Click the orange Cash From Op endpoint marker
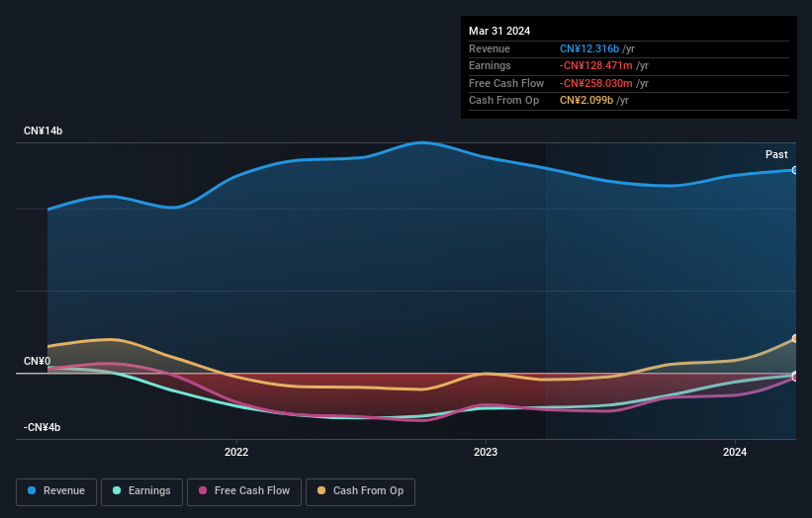The image size is (812, 518). tap(795, 338)
